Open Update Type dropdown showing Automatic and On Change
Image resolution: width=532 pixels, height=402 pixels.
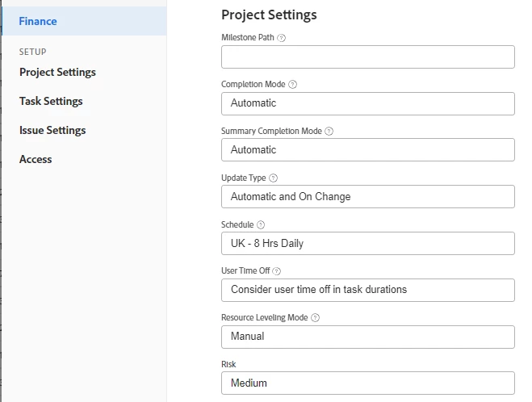[x=367, y=197]
